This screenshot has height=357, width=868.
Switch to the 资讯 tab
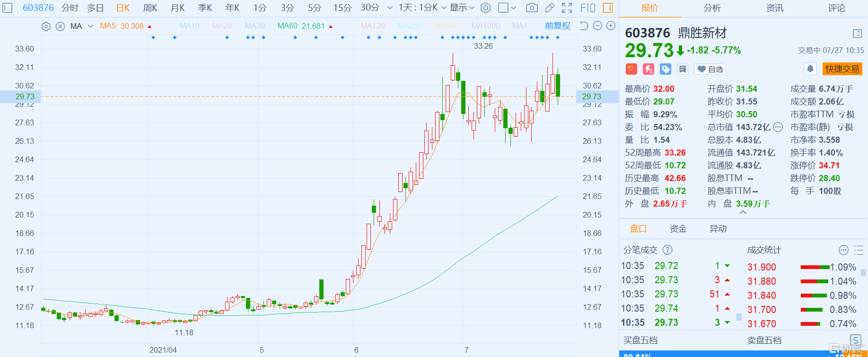tap(774, 8)
